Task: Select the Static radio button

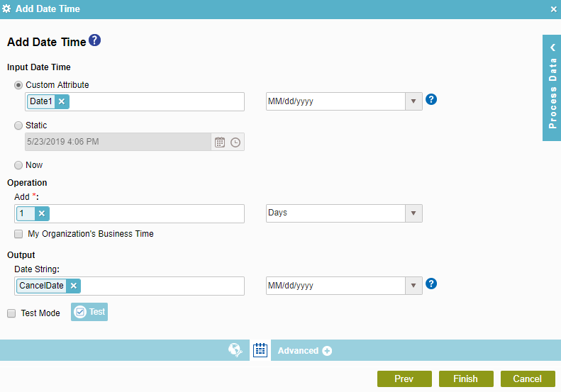Action: 18,125
